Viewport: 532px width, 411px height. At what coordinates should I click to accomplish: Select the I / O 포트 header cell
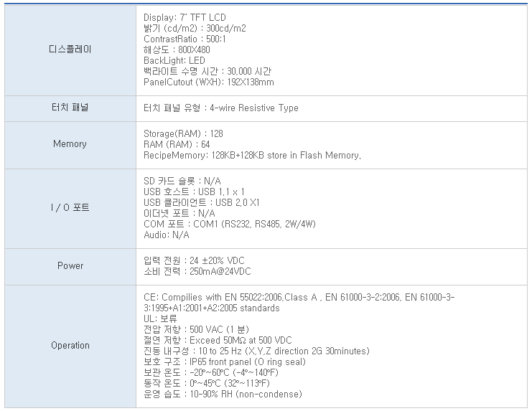70,209
